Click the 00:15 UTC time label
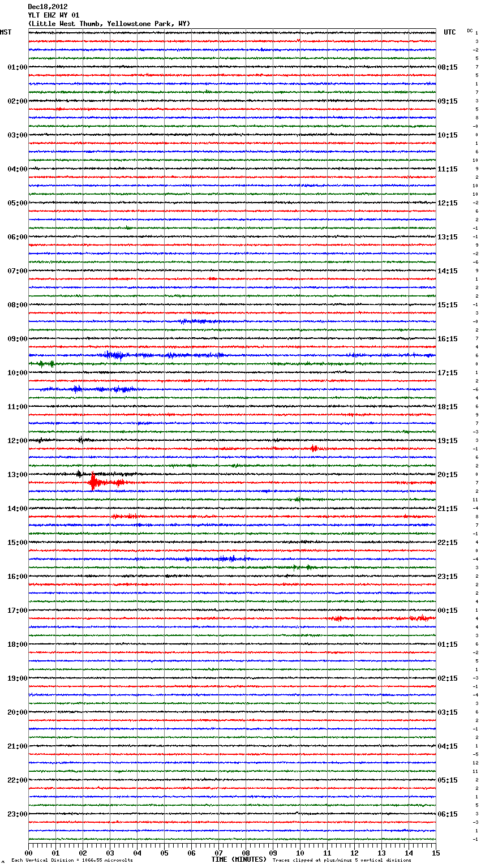 click(448, 611)
